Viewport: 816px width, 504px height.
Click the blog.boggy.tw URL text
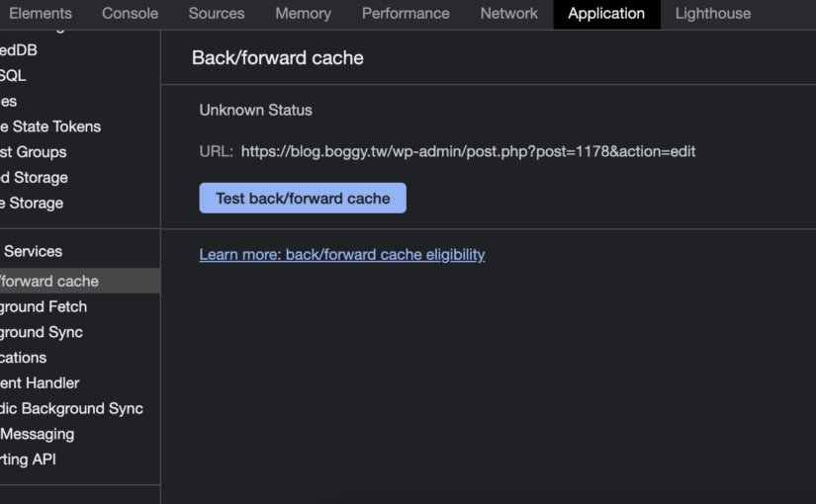click(468, 151)
